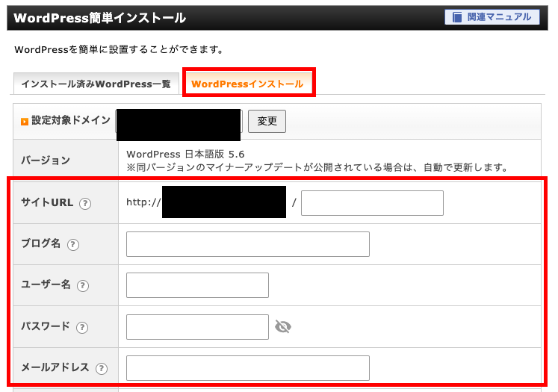Open help for the サイトURL field
Screen dimensions: 558x392
[85, 204]
